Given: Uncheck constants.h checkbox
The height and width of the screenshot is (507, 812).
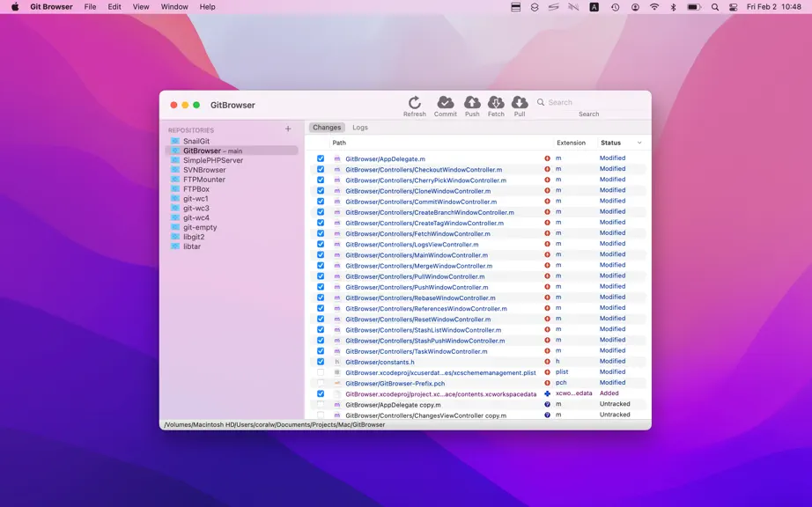Looking at the screenshot, I should click(x=321, y=362).
